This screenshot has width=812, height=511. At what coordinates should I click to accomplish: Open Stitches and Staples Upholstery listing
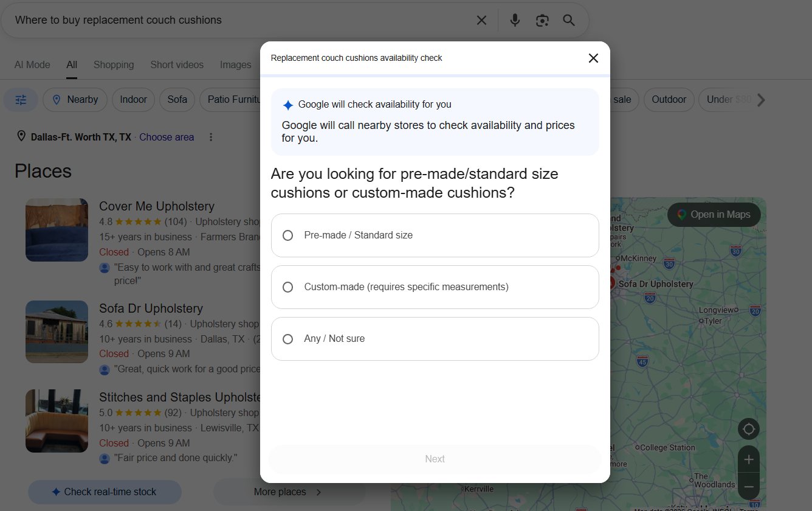click(180, 397)
